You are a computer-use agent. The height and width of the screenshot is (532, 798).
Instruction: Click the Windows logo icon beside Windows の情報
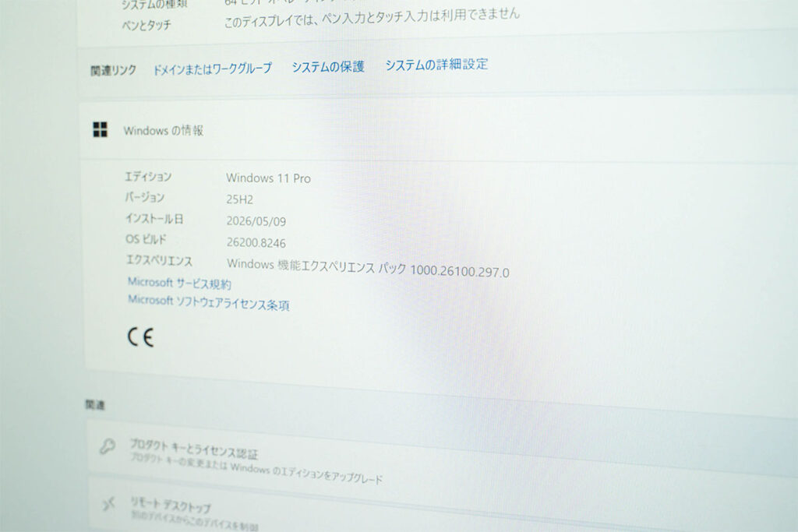point(101,129)
